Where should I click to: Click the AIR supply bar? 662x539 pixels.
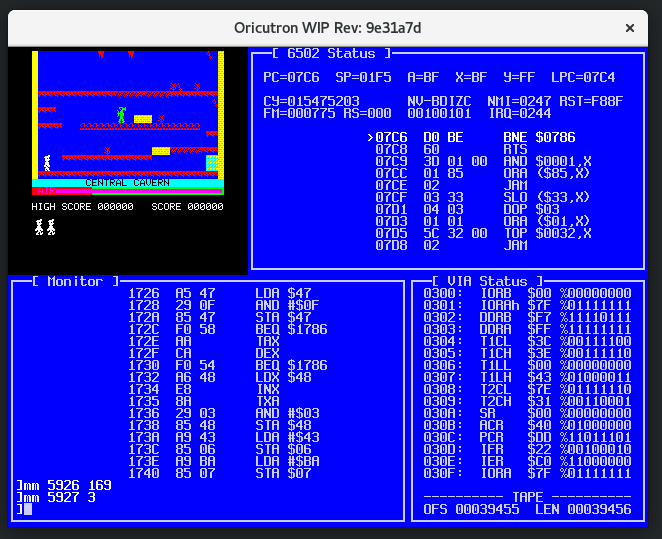pos(128,191)
